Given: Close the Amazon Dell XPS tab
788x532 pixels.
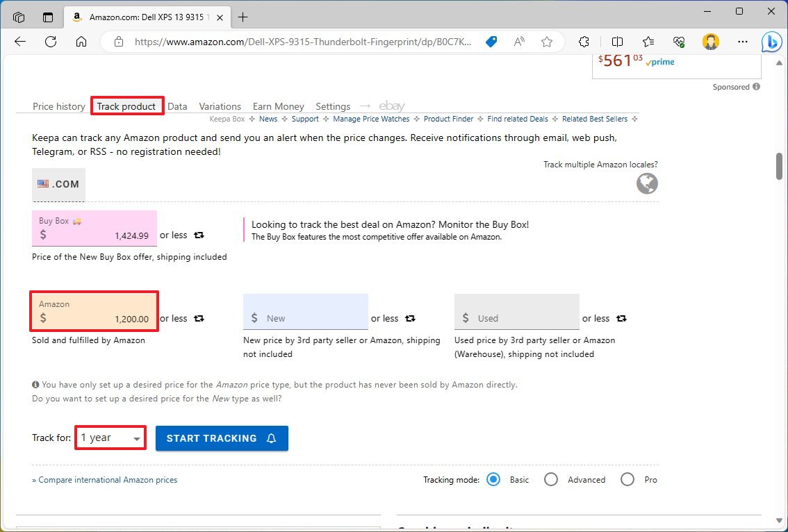Looking at the screenshot, I should point(220,17).
